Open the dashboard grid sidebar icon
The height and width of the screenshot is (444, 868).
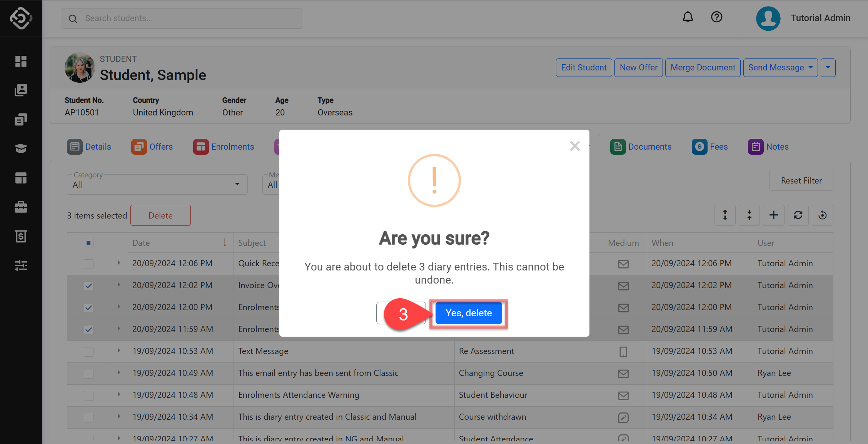21,61
